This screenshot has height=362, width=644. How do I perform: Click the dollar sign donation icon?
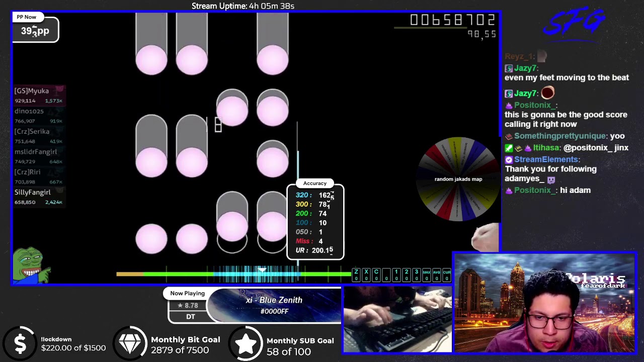click(20, 343)
